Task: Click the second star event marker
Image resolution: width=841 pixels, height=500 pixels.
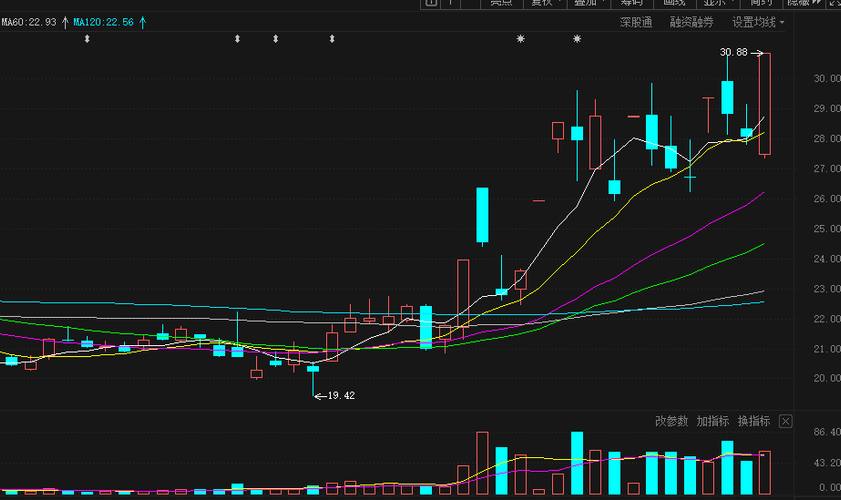Action: [x=577, y=39]
